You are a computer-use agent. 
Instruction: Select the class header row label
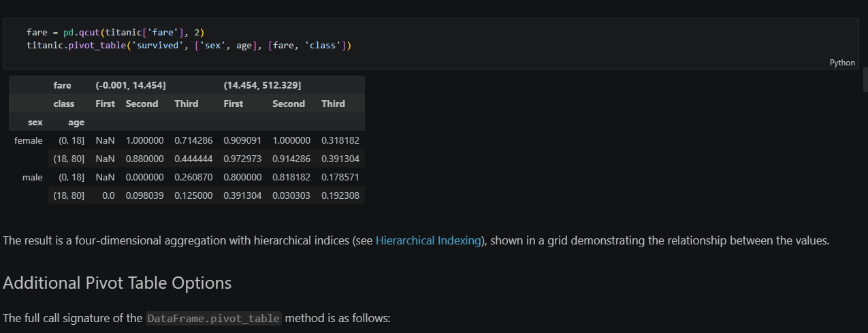(x=64, y=104)
